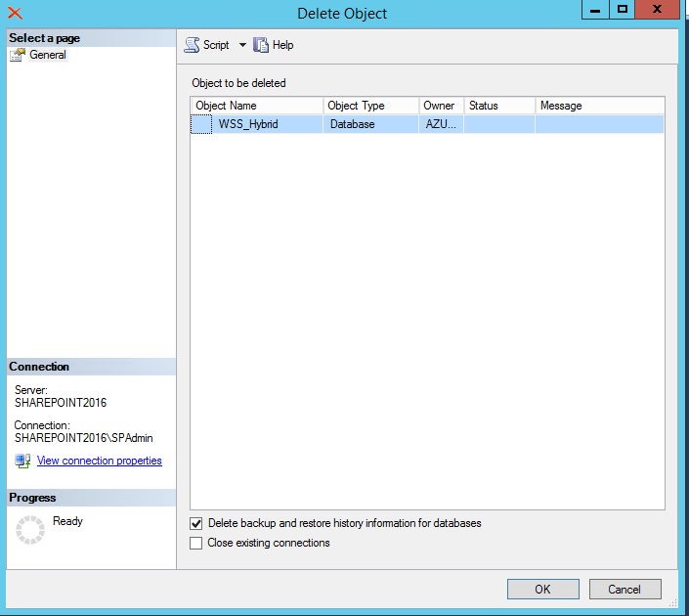Click the Ready progress spinner icon

(x=30, y=530)
